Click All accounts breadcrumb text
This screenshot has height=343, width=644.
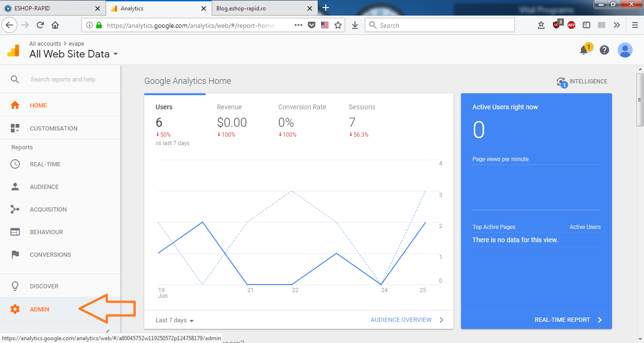tap(45, 44)
